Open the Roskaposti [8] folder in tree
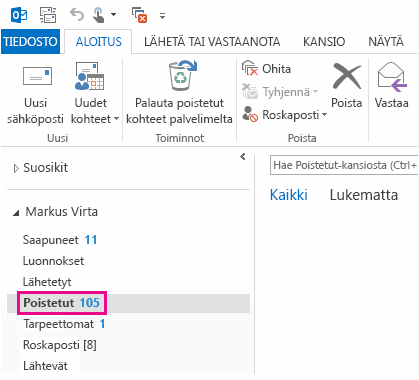Screen dimensions: 419x380 (60, 345)
